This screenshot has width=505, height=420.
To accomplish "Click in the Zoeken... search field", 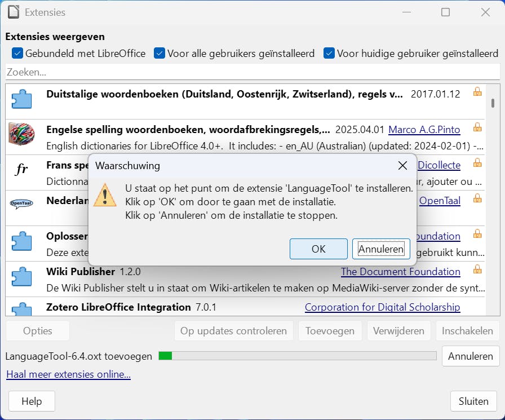I will coord(252,72).
